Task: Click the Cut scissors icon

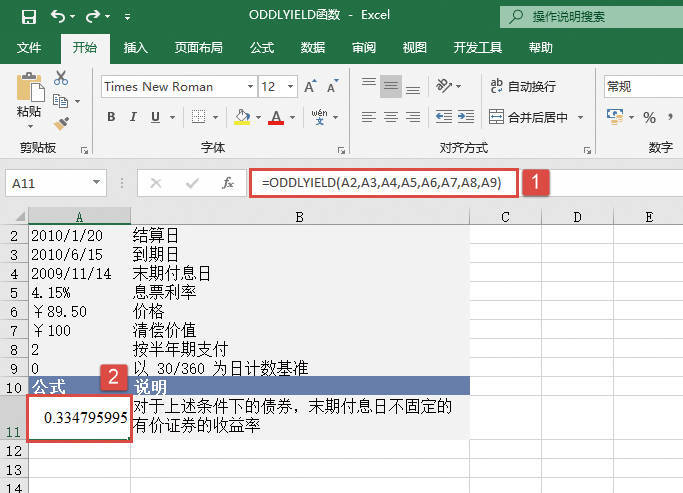Action: click(61, 78)
